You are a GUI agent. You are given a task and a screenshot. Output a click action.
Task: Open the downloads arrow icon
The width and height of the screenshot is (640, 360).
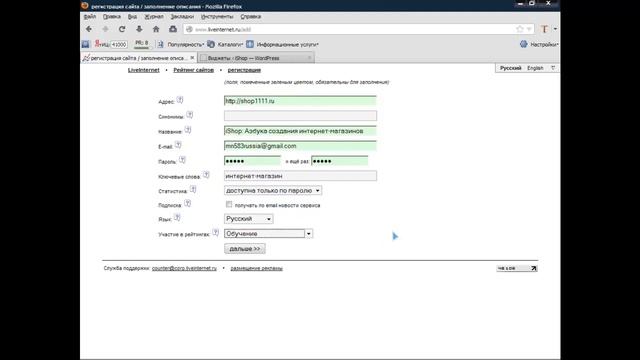coord(139,29)
